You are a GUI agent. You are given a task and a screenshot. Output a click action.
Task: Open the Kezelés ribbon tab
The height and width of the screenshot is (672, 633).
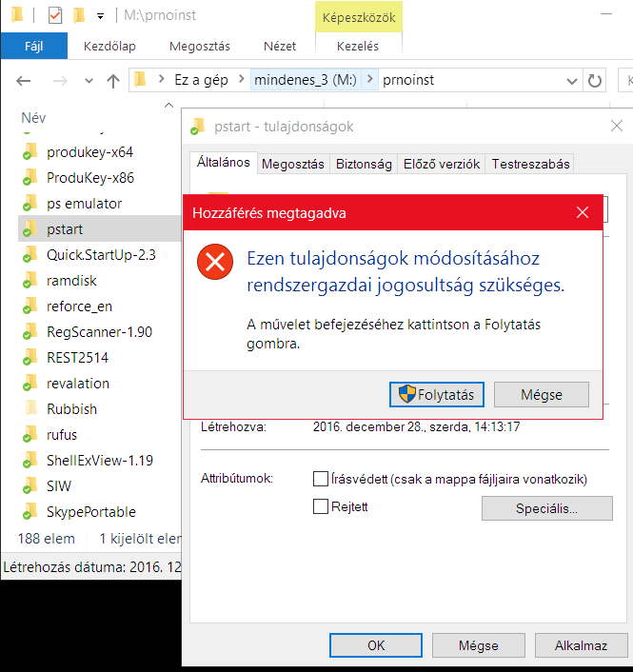tap(358, 46)
